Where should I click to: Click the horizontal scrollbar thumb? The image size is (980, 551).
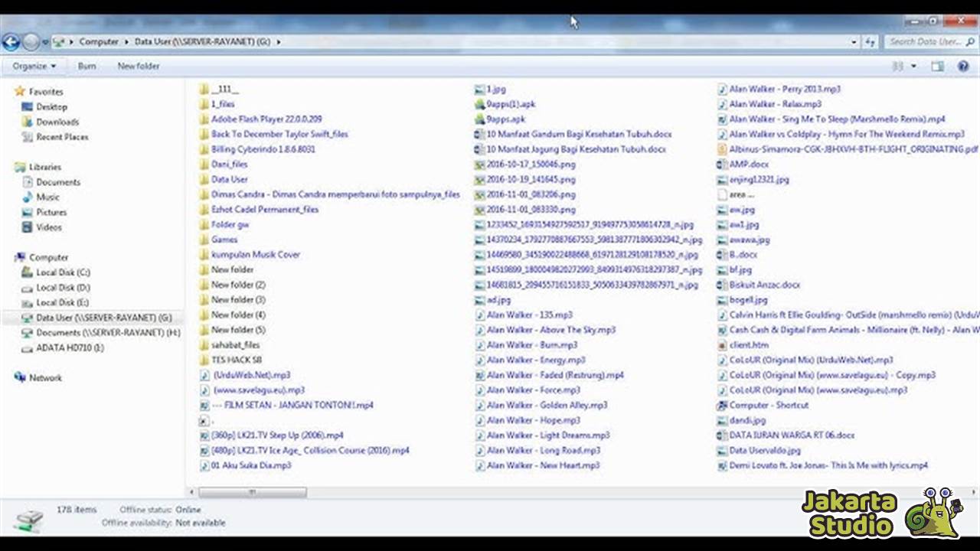click(x=253, y=492)
